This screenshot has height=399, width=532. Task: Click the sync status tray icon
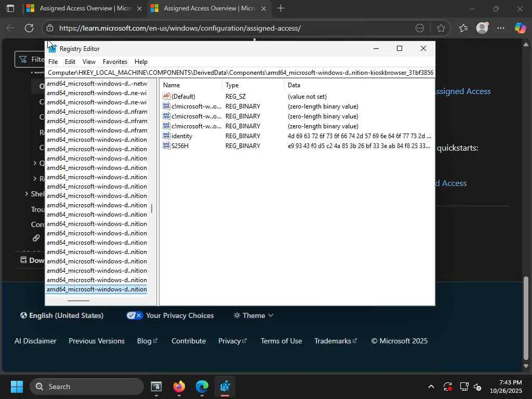447,387
